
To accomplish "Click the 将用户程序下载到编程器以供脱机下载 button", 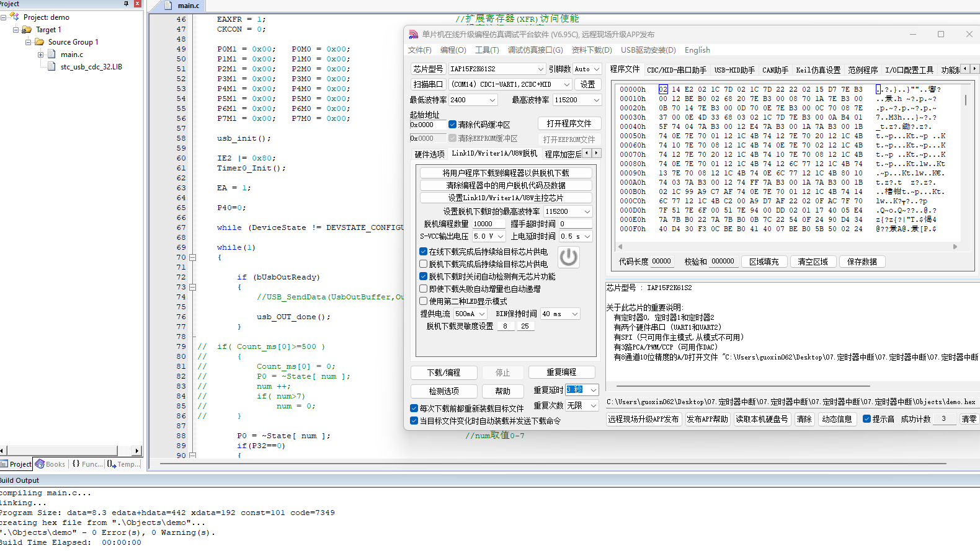I will tap(506, 173).
